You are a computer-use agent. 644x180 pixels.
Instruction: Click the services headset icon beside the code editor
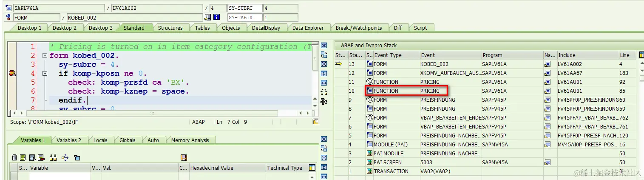coord(324,92)
